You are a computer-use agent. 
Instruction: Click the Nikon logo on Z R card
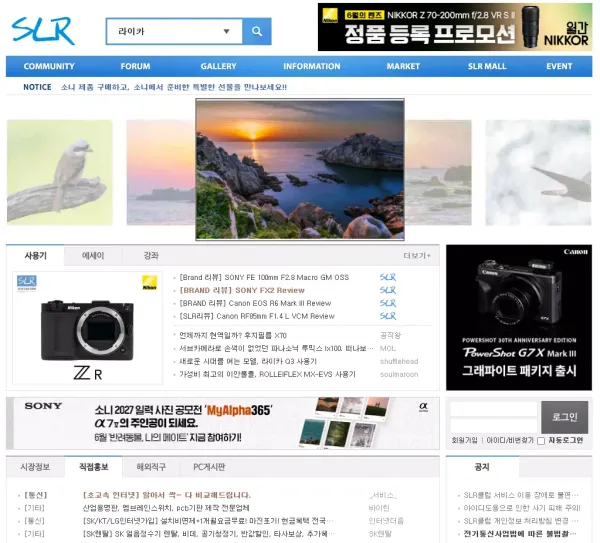point(149,282)
